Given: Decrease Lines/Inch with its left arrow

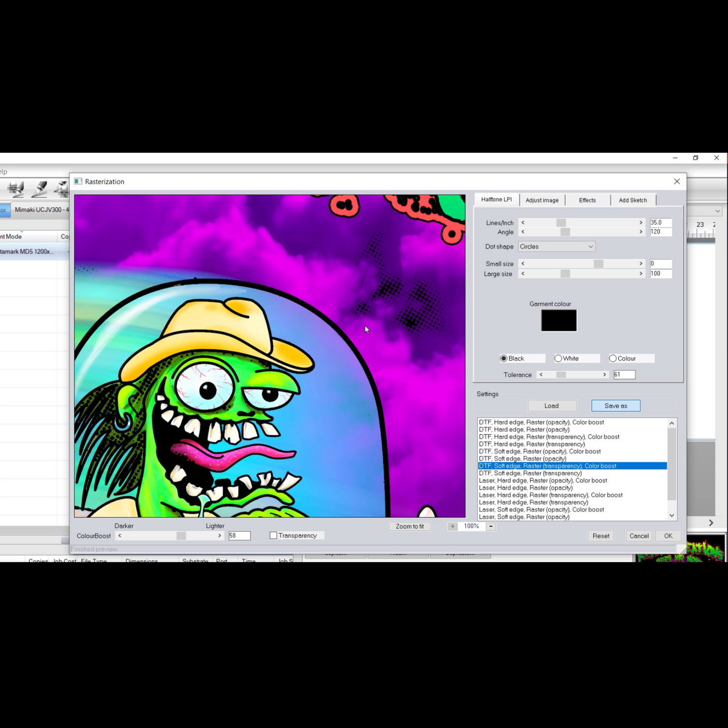Looking at the screenshot, I should [x=523, y=223].
